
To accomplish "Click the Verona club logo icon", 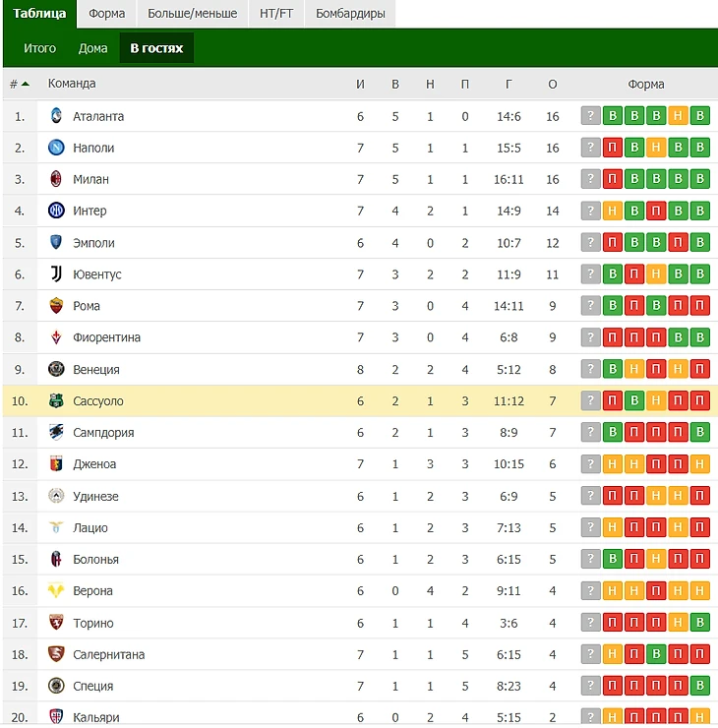I will (x=56, y=591).
